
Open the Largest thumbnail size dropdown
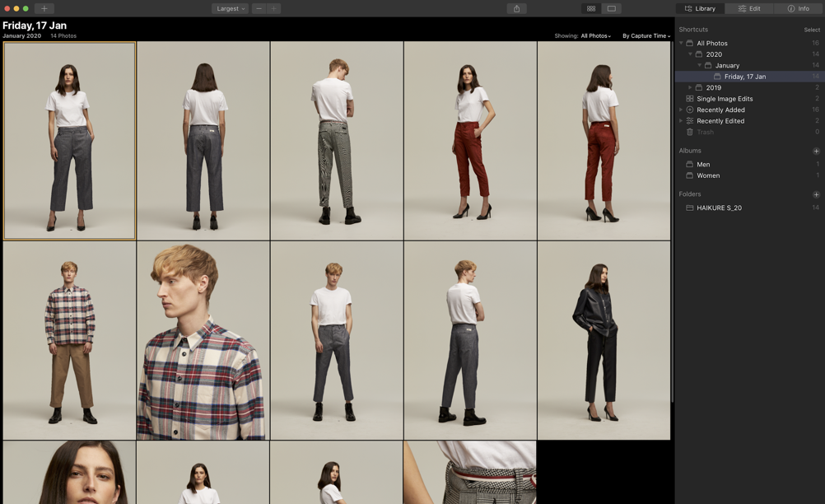(x=231, y=8)
